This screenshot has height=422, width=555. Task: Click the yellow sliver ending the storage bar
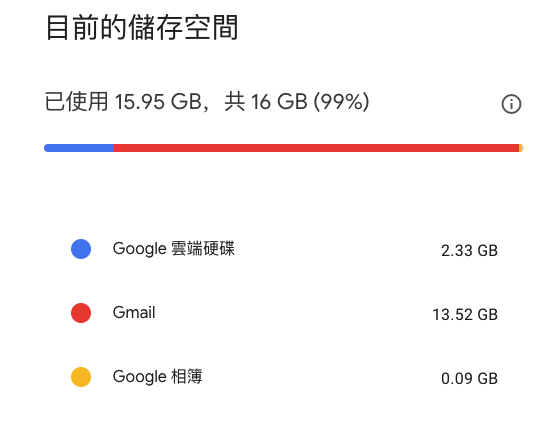click(521, 148)
